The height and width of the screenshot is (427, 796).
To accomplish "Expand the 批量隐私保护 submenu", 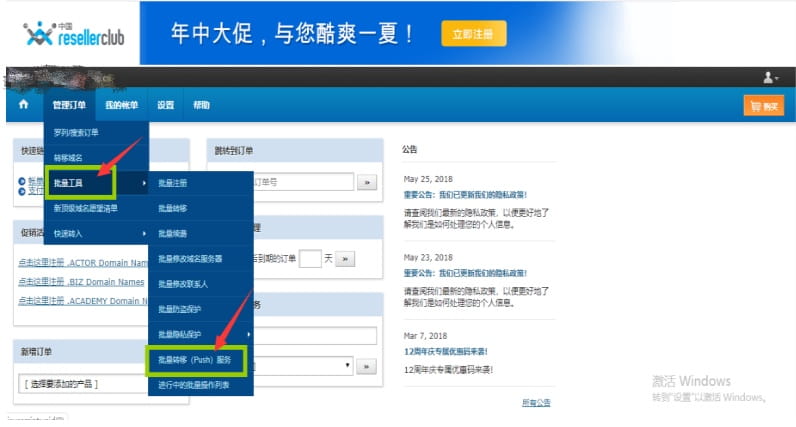I will pos(199,333).
